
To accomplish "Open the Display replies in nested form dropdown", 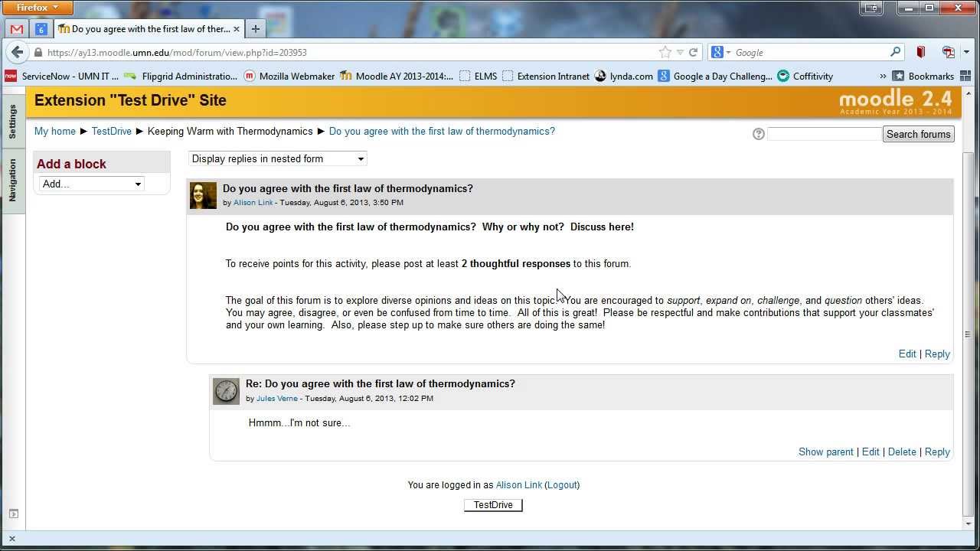I will [x=278, y=158].
